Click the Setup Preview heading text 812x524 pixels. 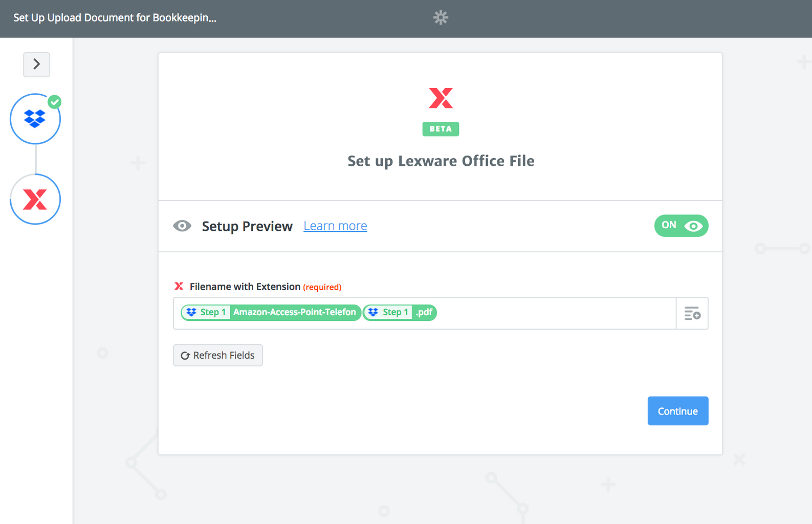click(x=247, y=226)
